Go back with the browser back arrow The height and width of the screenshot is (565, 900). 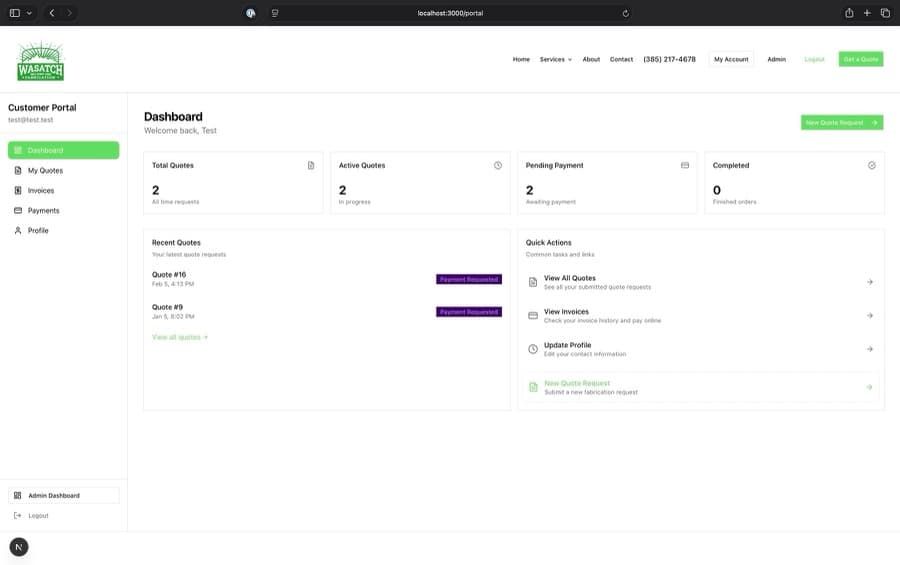click(x=52, y=13)
